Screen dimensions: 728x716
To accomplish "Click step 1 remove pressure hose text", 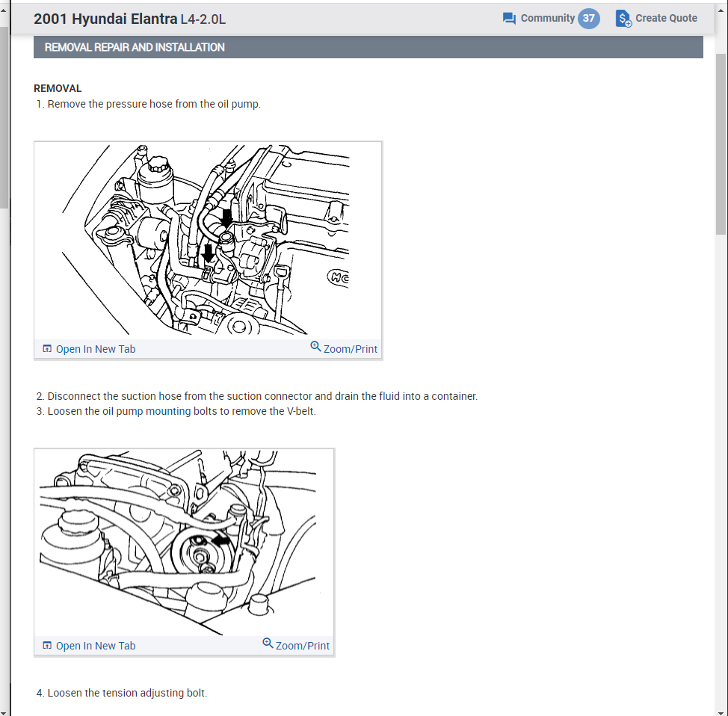I will click(x=149, y=104).
